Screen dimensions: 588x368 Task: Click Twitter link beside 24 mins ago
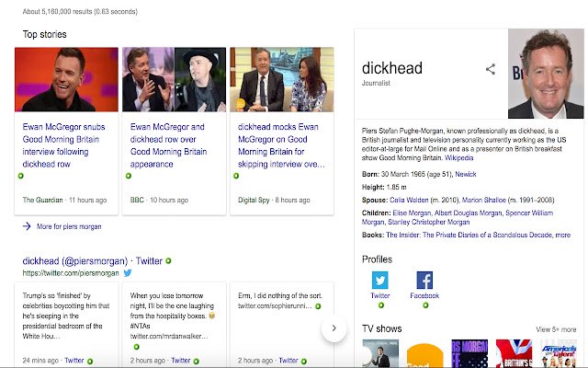(73, 361)
